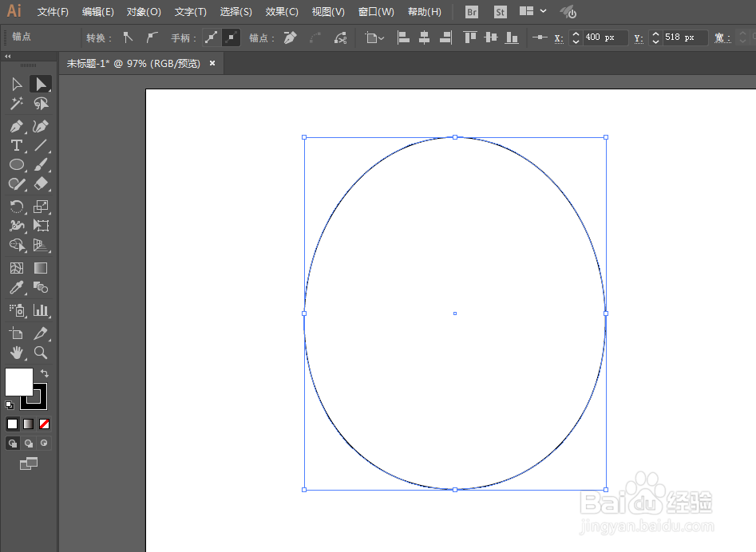
Task: Click the horizontal align center button
Action: coord(423,37)
